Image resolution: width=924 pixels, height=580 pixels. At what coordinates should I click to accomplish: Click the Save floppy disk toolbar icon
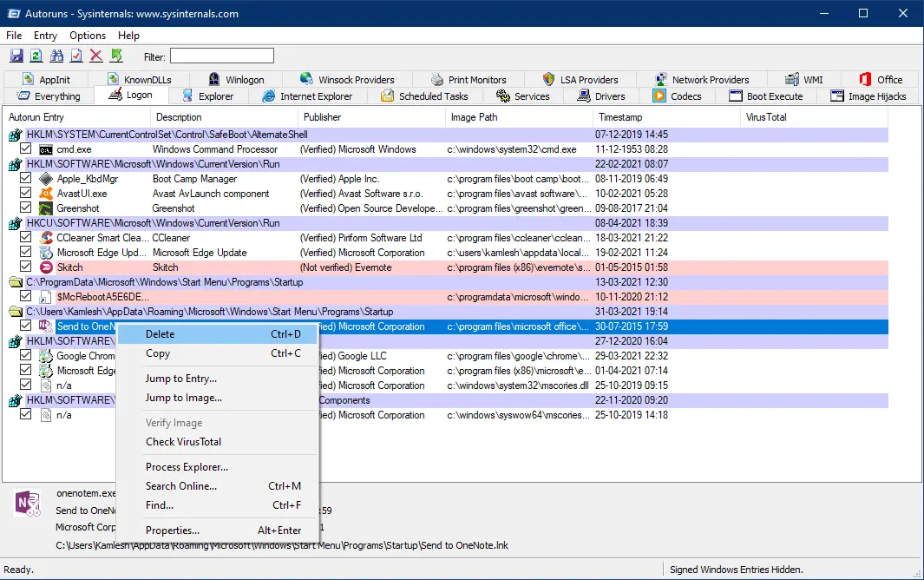click(16, 56)
